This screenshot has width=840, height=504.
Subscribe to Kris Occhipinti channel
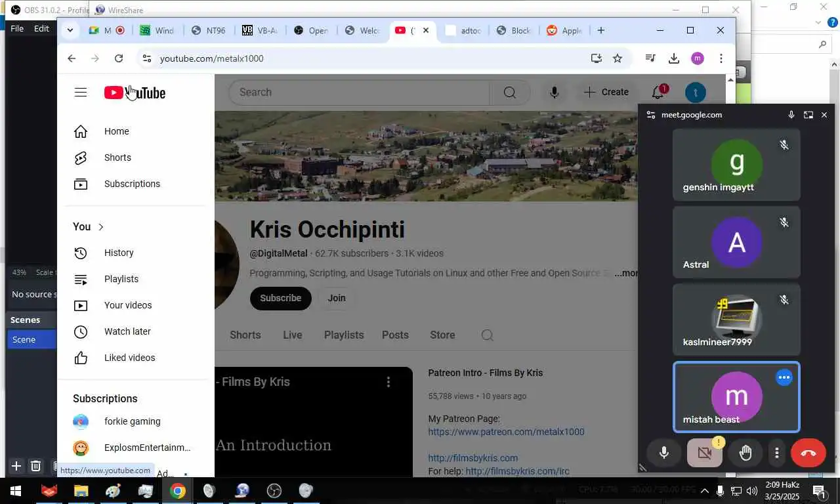click(x=280, y=298)
